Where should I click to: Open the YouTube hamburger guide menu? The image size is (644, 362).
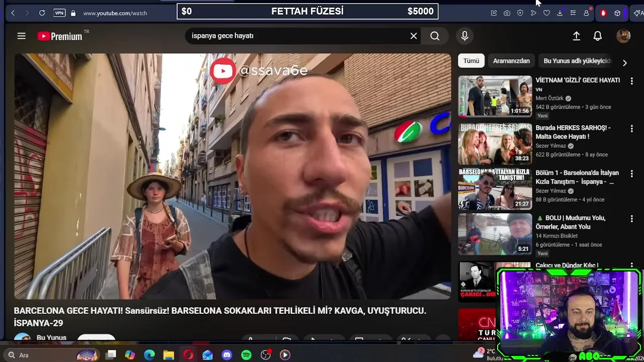tap(21, 36)
